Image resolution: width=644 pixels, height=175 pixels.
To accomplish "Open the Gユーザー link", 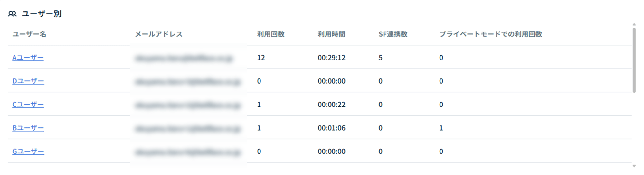I will [x=28, y=152].
